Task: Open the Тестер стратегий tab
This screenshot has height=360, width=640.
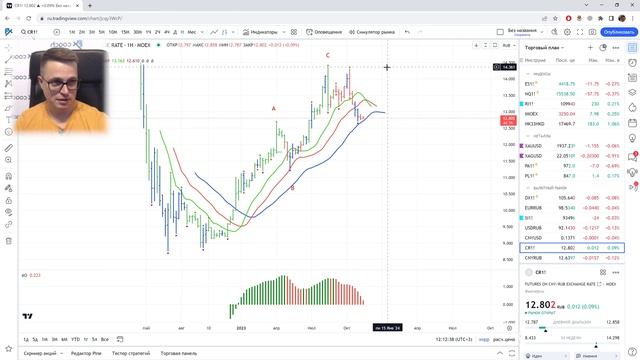Action: click(x=131, y=353)
